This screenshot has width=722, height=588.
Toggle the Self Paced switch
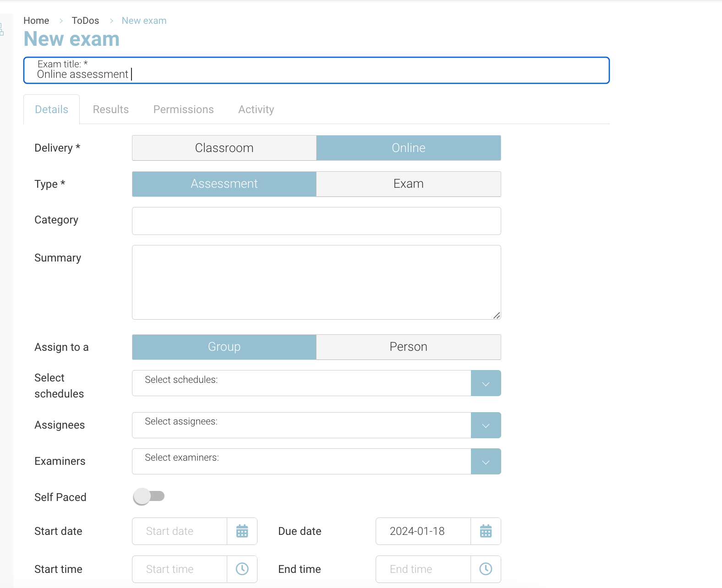tap(148, 496)
